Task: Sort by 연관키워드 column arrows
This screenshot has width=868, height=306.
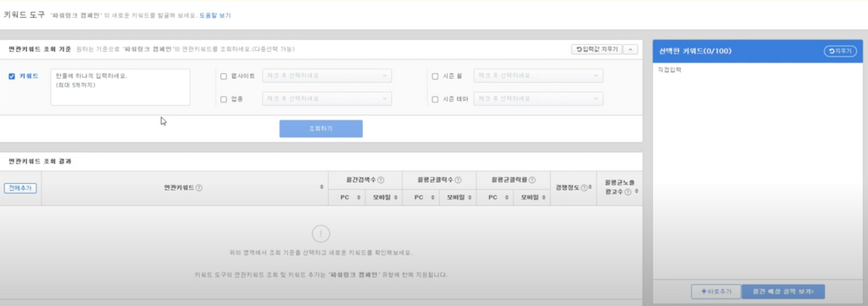Action: [321, 187]
